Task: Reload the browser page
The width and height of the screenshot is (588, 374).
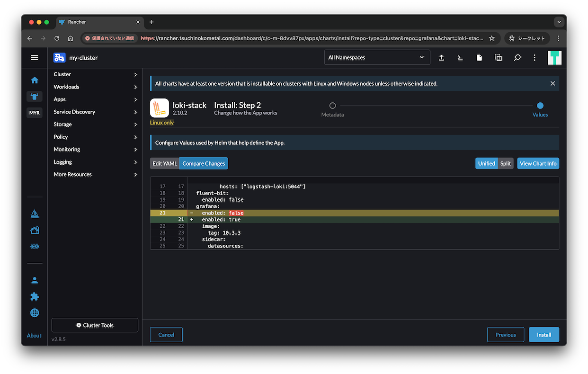Action: click(x=57, y=38)
